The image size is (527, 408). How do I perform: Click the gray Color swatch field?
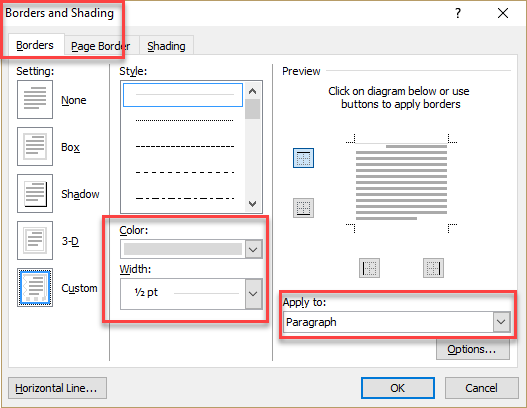183,249
